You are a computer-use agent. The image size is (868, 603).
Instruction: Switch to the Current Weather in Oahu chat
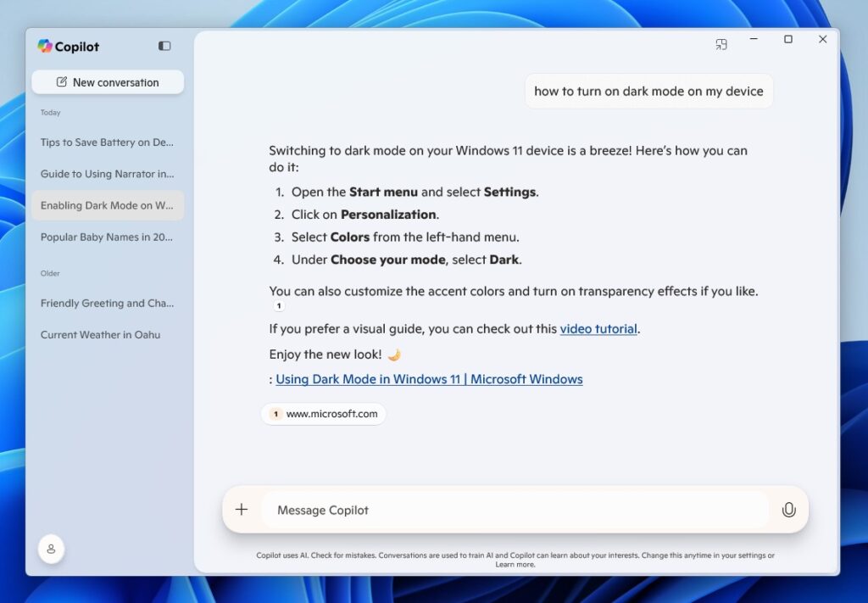click(x=100, y=334)
